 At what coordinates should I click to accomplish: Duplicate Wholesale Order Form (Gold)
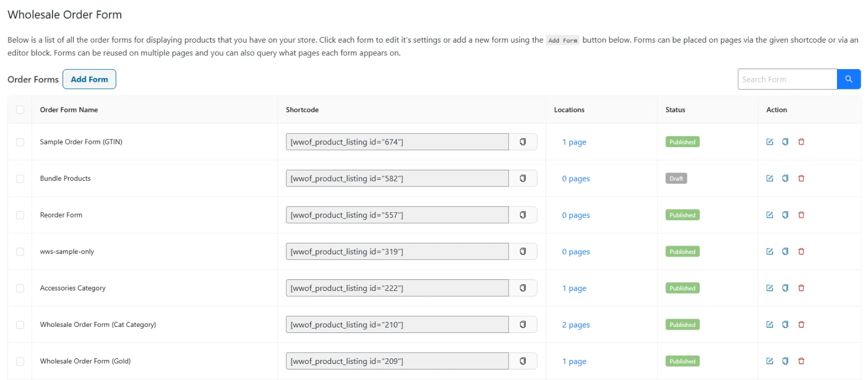(785, 361)
